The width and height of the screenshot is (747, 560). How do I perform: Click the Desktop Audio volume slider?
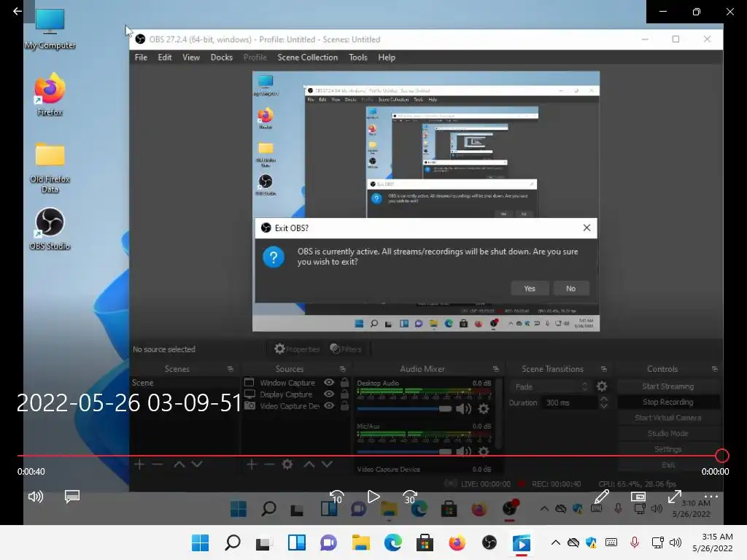coord(404,408)
